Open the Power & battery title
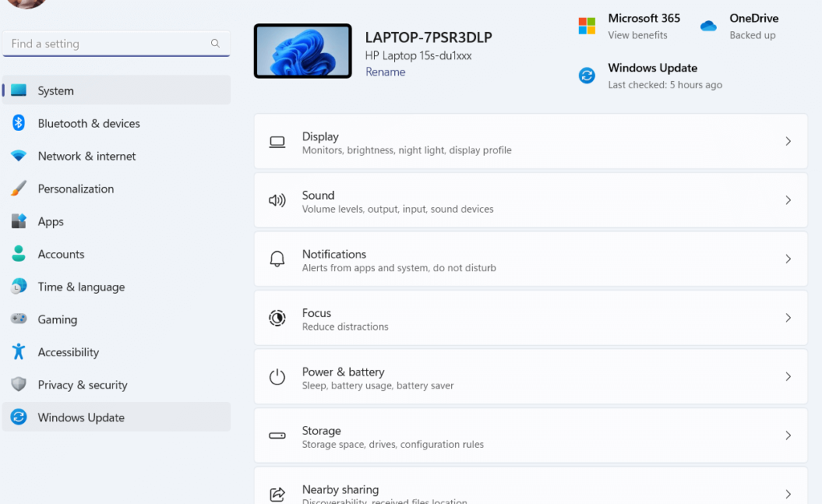This screenshot has height=504, width=822. [x=343, y=372]
